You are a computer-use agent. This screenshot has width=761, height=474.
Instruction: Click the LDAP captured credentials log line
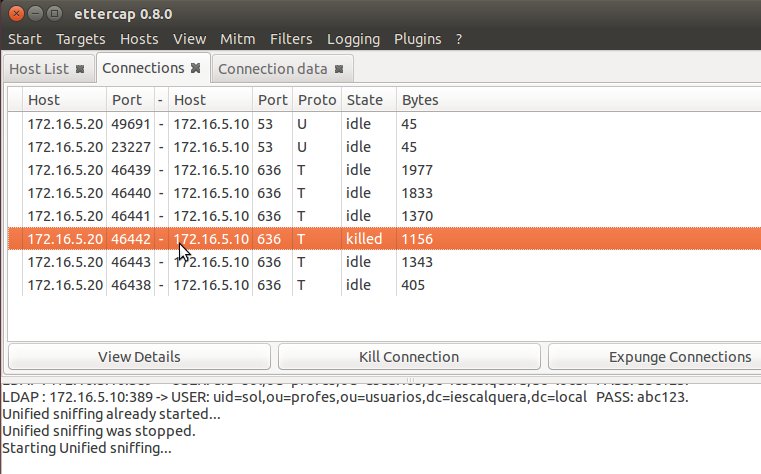point(345,397)
